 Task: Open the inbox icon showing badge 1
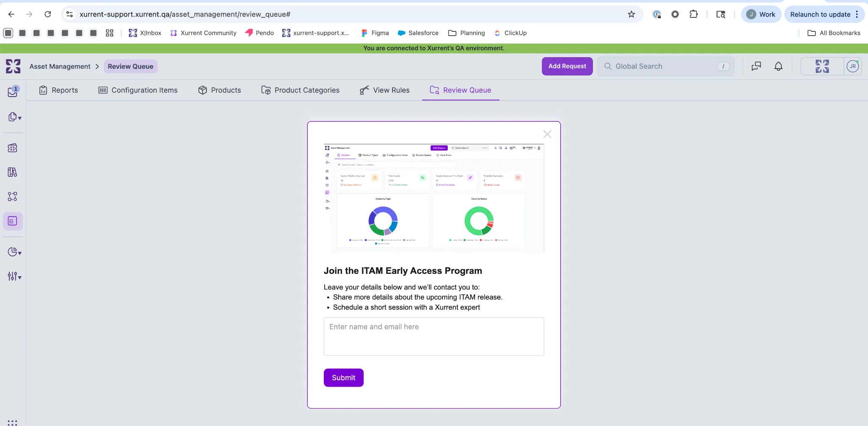(x=13, y=92)
